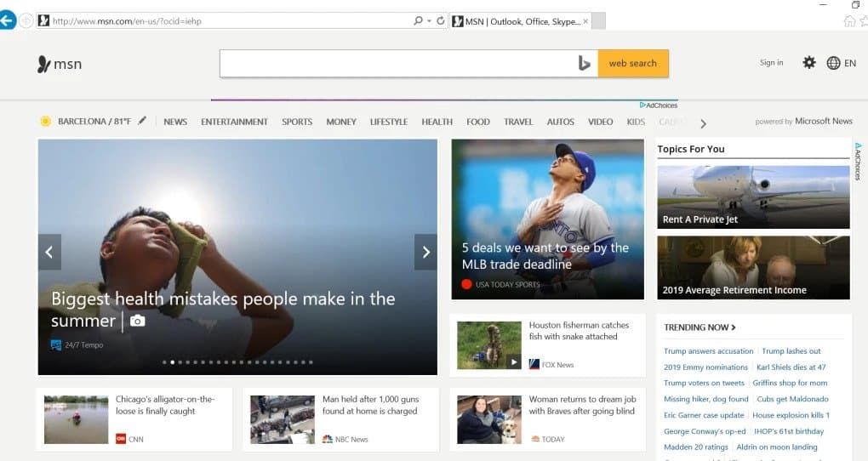
Task: Open the Food menu
Action: click(477, 122)
